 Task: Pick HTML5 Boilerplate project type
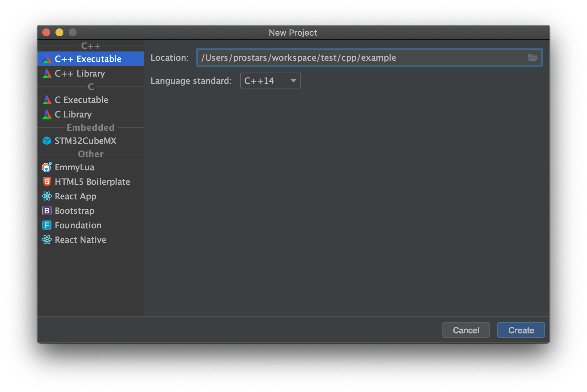point(90,182)
